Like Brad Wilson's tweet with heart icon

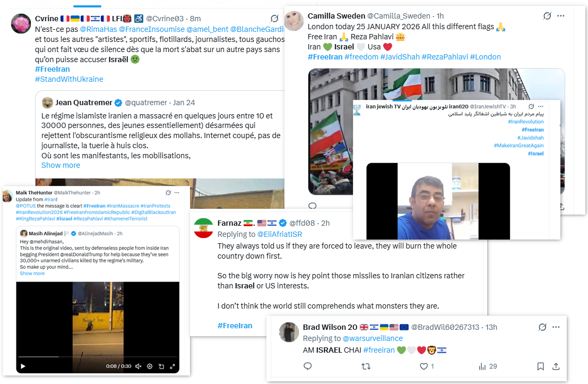click(x=423, y=366)
